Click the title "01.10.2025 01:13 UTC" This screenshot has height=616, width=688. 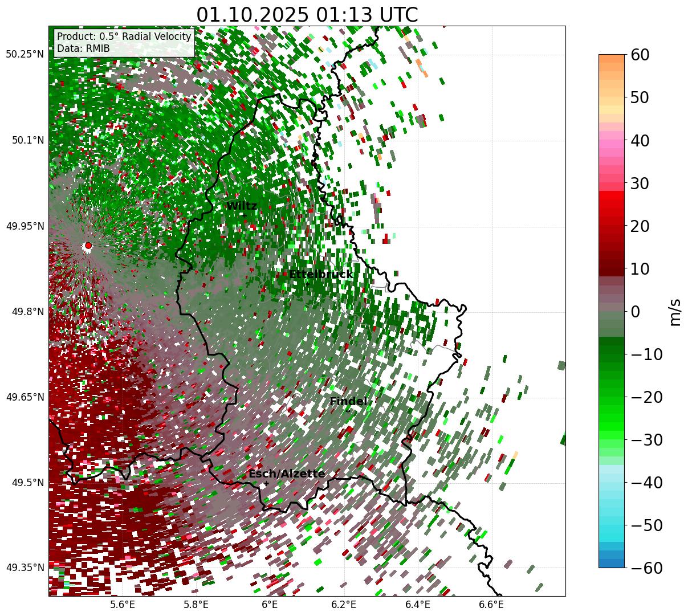click(x=307, y=15)
